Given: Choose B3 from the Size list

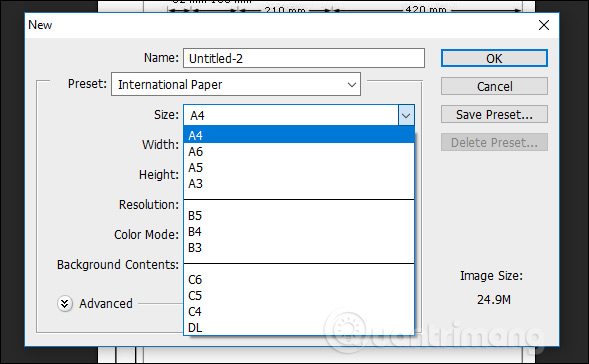Looking at the screenshot, I should tap(299, 248).
